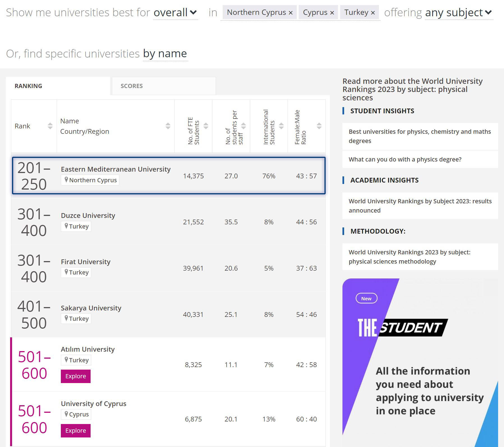This screenshot has width=504, height=447.
Task: Sort by International Students arrows
Action: point(281,126)
